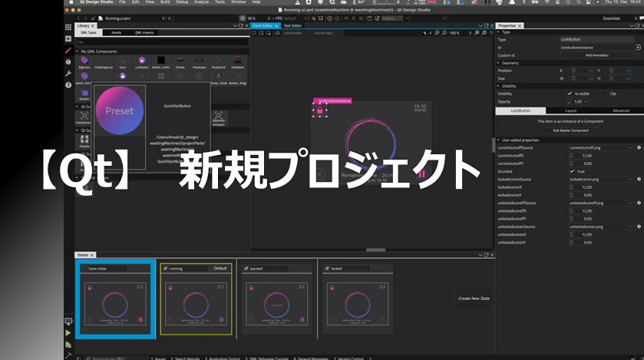The height and width of the screenshot is (360, 644).
Task: Click the Debug run button
Action: click(68, 345)
